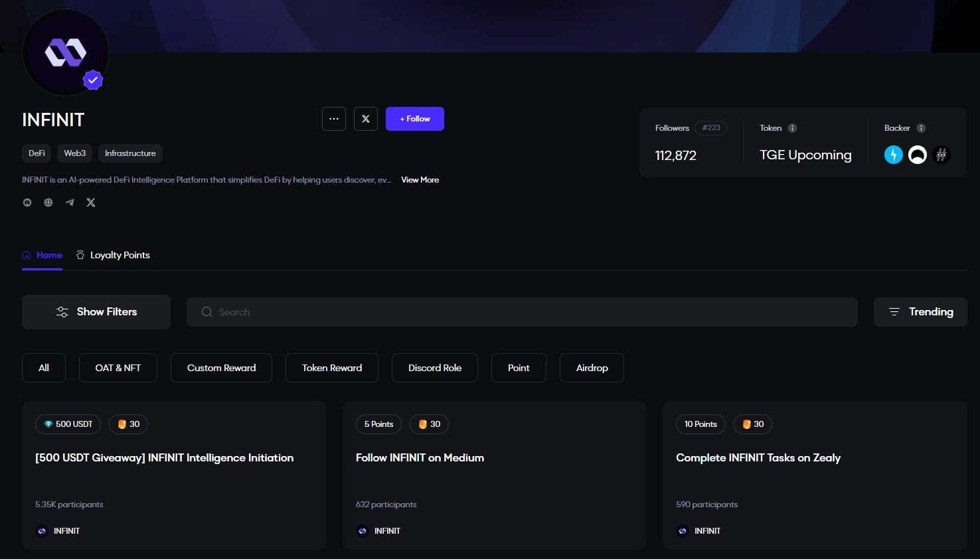
Task: Follow the INFINIT space
Action: 415,119
